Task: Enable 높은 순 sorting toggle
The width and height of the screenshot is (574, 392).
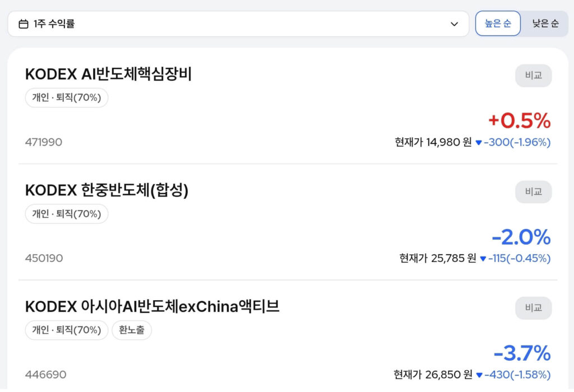Action: pyautogui.click(x=498, y=23)
